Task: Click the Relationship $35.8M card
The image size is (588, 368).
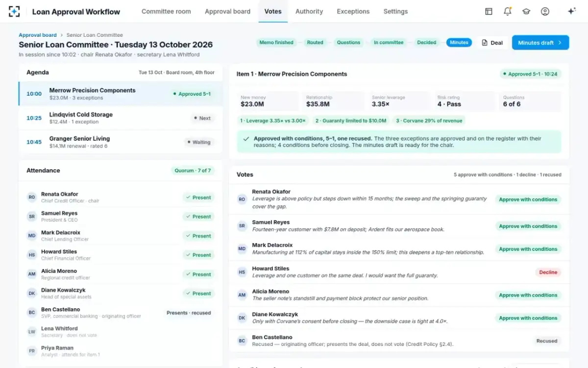Action: pyautogui.click(x=333, y=101)
